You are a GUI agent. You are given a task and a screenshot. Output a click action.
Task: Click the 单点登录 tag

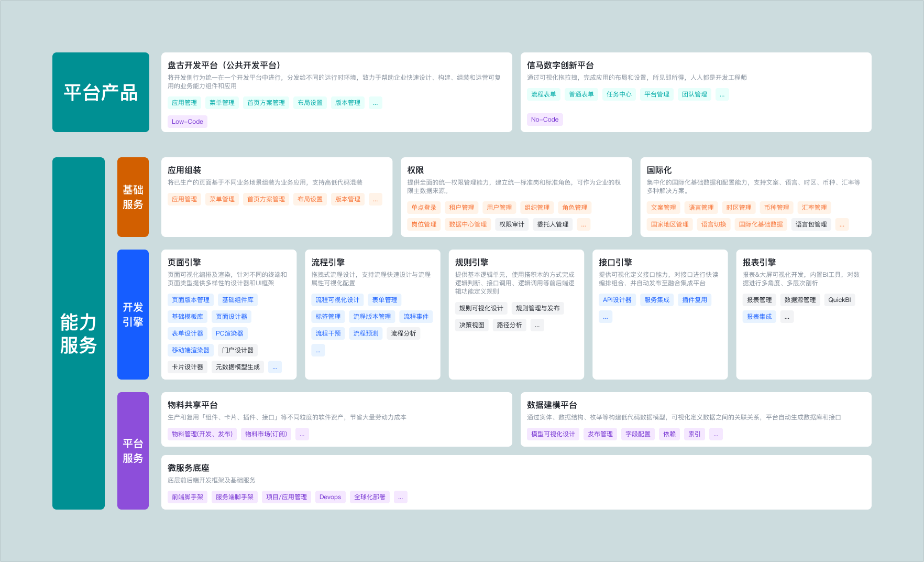[x=424, y=208]
